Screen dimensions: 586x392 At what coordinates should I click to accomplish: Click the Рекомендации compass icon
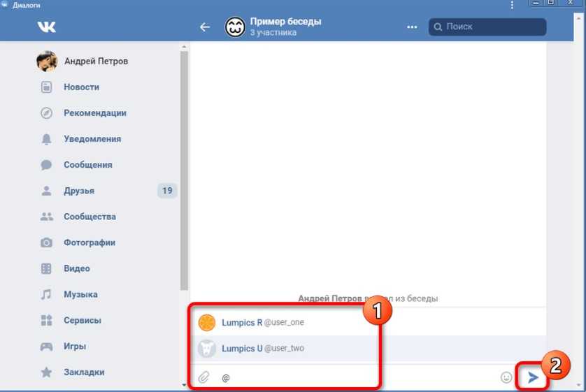[46, 113]
